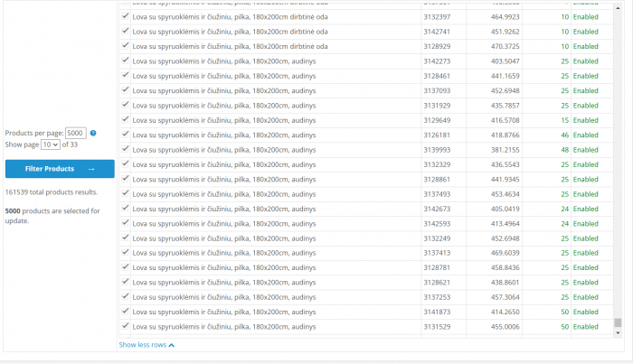Click the price 464.9923 cell
Image resolution: width=633 pixels, height=364 pixels.
point(505,17)
